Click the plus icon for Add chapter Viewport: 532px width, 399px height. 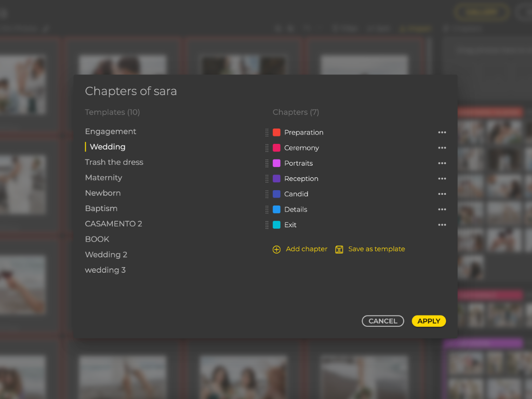(276, 249)
